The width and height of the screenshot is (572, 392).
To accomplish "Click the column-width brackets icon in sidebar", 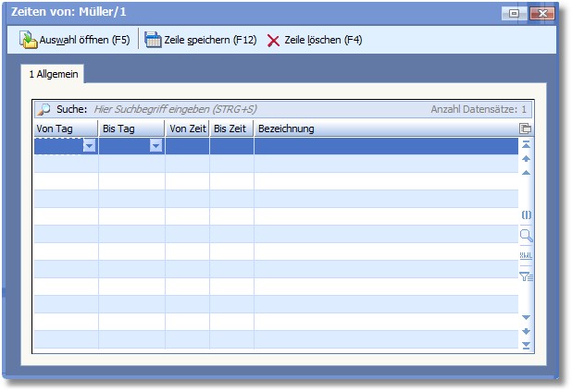I will click(527, 214).
